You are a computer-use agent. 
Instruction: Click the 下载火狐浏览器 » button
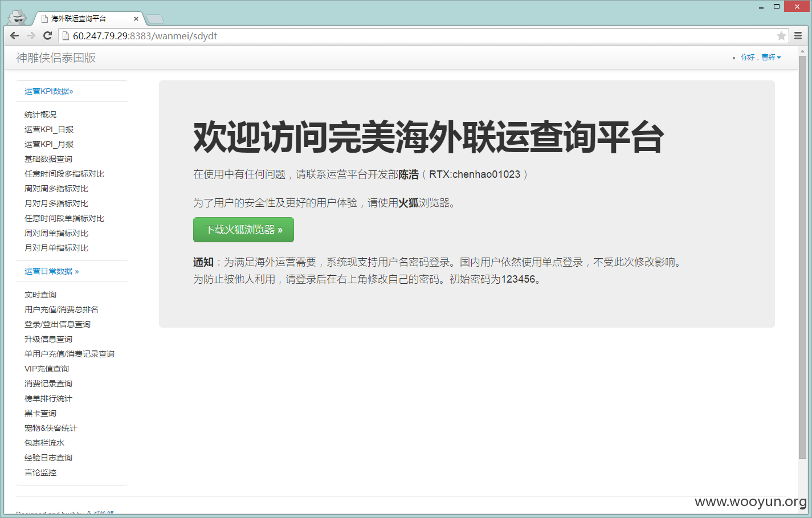click(243, 230)
